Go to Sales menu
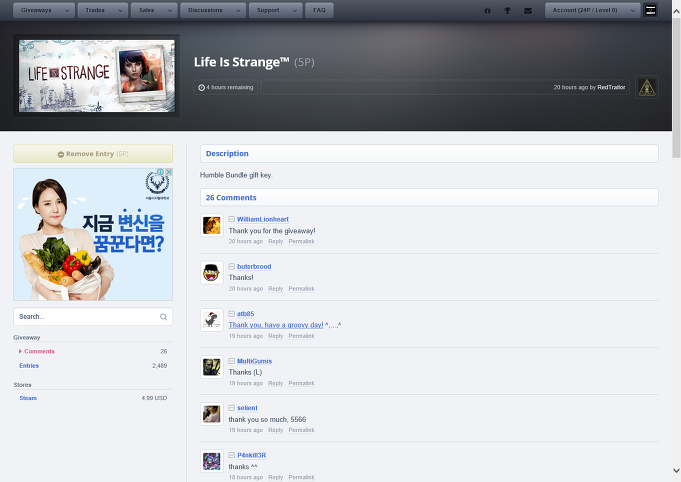Image resolution: width=681 pixels, height=482 pixels. point(147,10)
